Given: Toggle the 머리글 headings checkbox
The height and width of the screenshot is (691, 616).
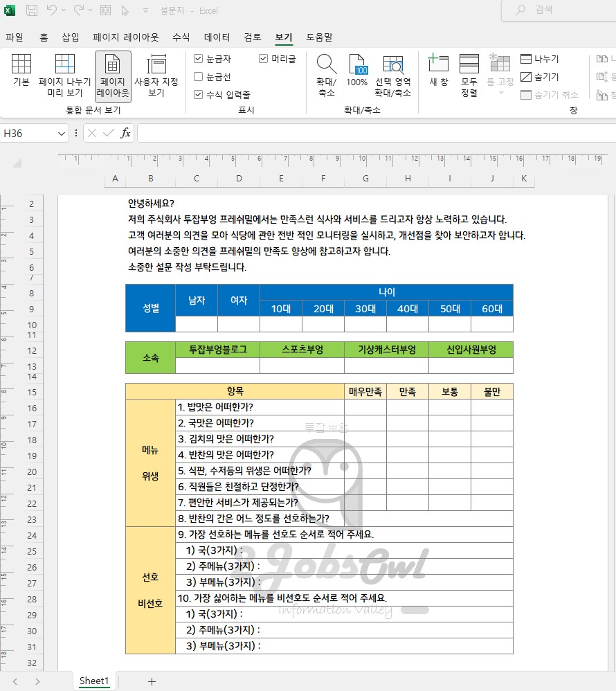Looking at the screenshot, I should click(264, 59).
